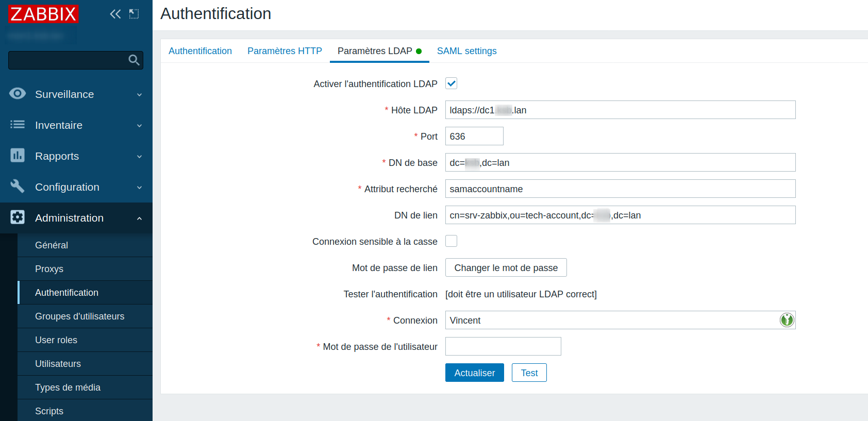Toggle kiosk mode icon in sidebar header

pos(134,14)
